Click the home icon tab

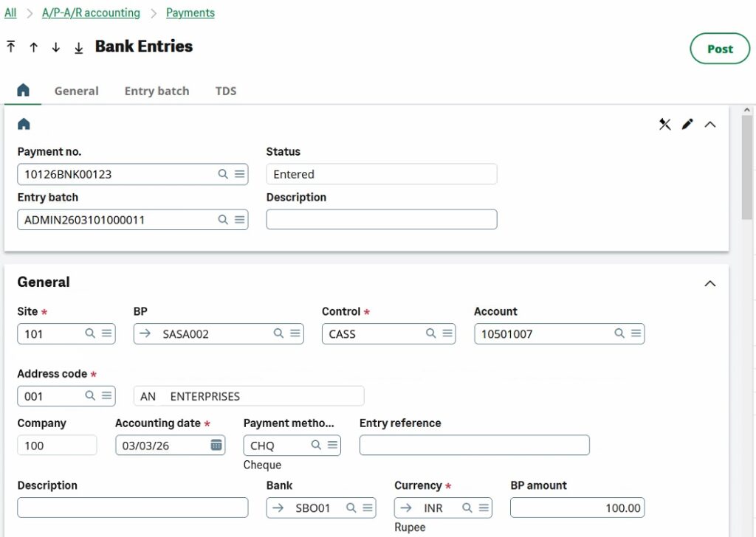click(x=23, y=90)
